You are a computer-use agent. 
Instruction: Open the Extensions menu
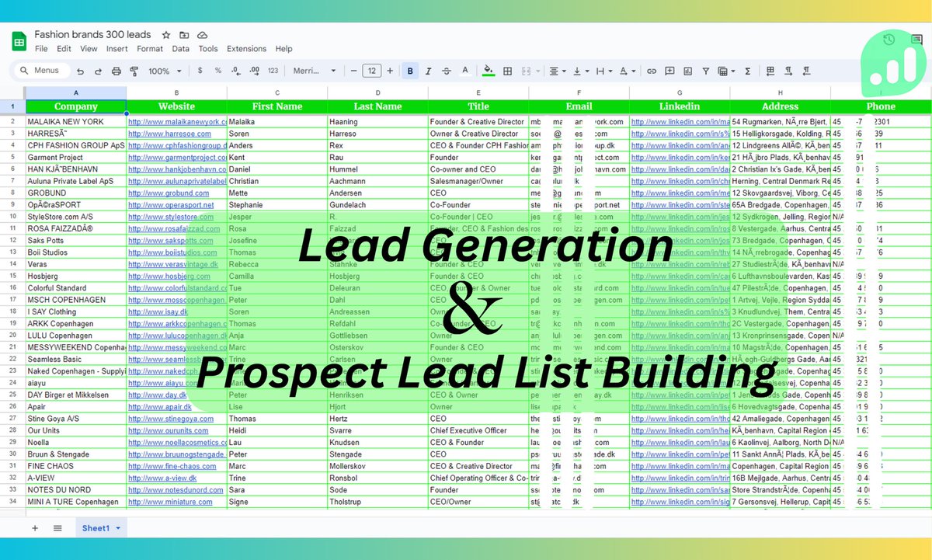click(246, 48)
